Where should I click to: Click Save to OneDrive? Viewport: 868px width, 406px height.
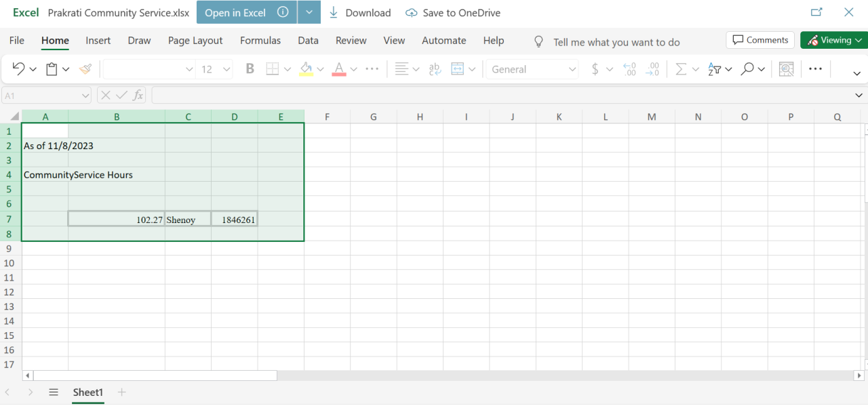pos(453,13)
